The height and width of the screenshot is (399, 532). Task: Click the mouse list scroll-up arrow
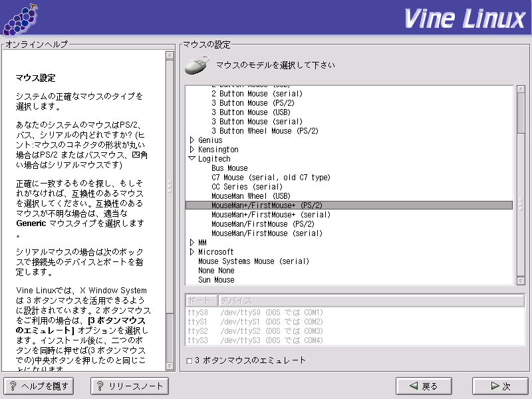(x=521, y=89)
